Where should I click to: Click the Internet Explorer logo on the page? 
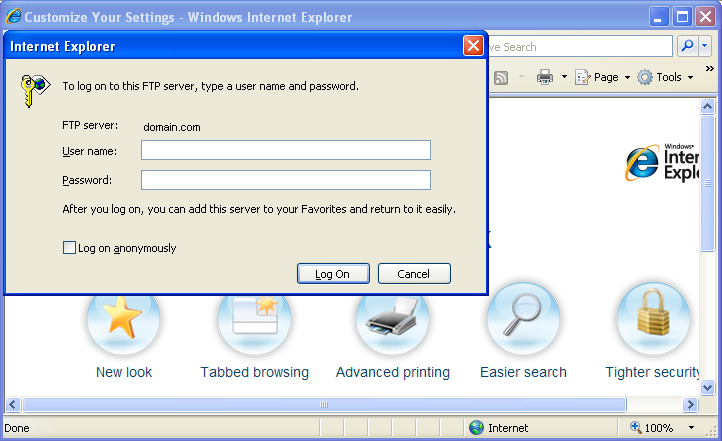662,162
